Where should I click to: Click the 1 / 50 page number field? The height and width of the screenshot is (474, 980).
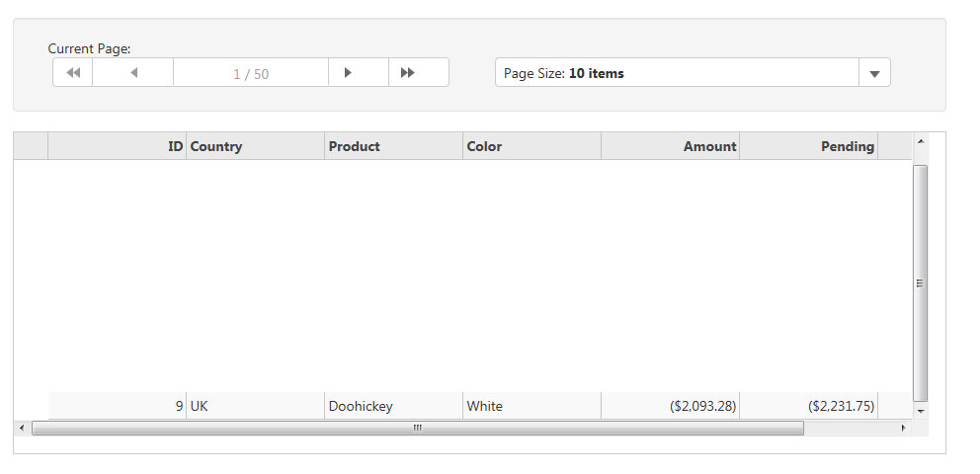[x=251, y=73]
